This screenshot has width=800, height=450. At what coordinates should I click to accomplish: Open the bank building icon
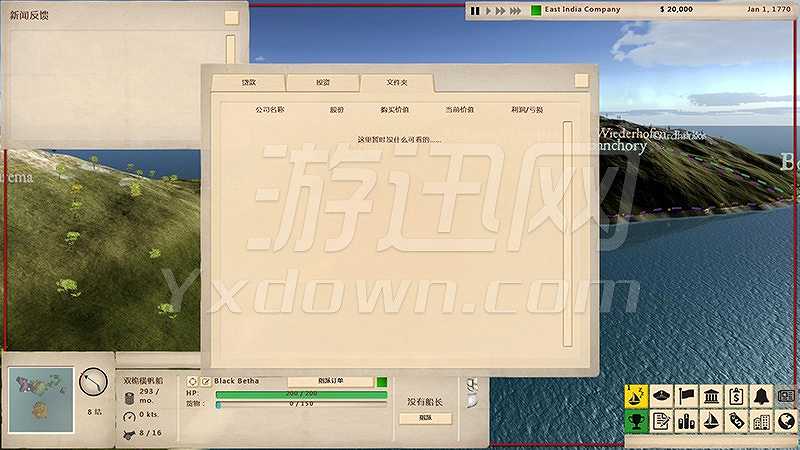click(711, 396)
